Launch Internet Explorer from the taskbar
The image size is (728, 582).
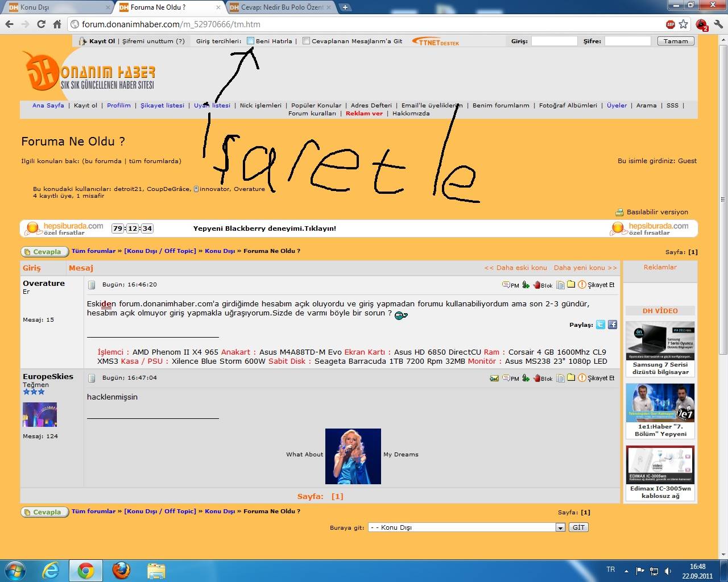[x=51, y=570]
